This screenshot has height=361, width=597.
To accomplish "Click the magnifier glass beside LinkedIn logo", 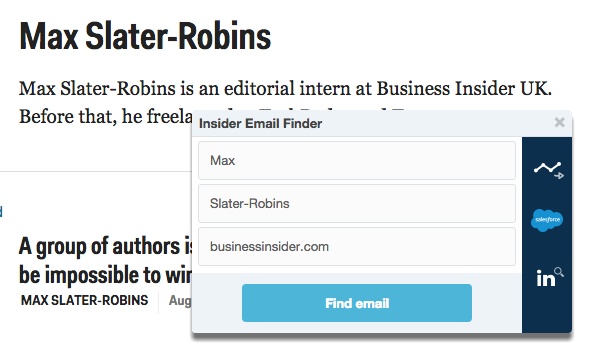I will pyautogui.click(x=559, y=272).
